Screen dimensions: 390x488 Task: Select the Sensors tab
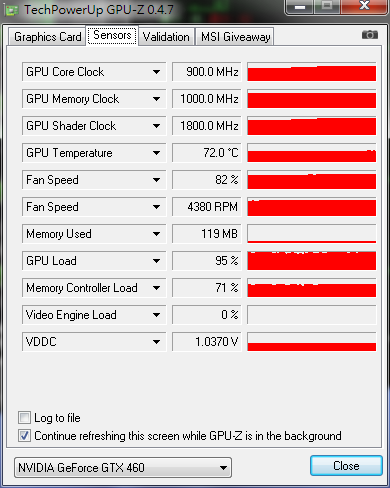pyautogui.click(x=112, y=35)
